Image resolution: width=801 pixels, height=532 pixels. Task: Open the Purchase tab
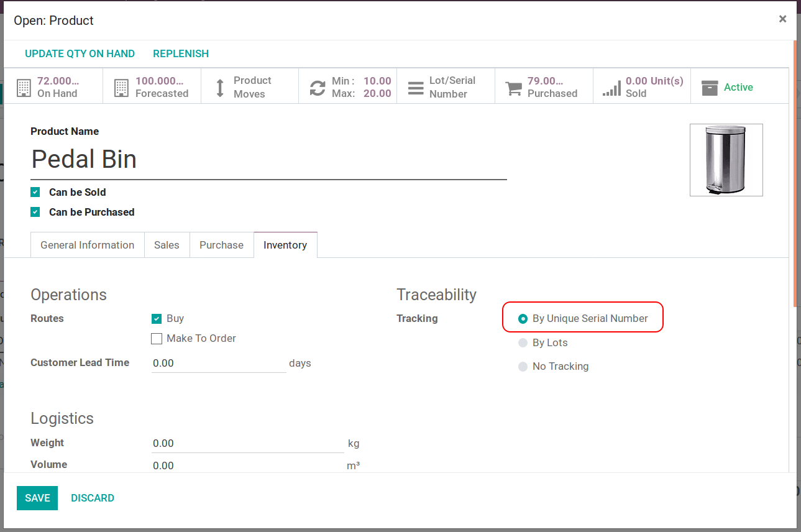point(221,245)
